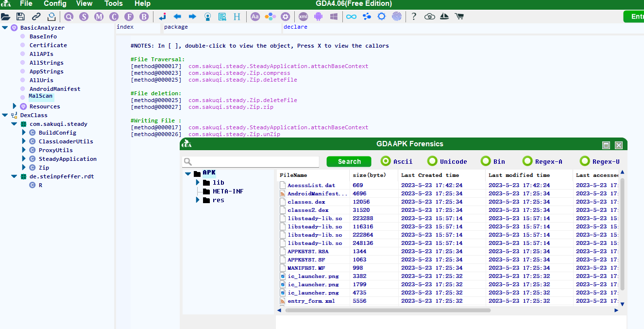Click the blue back arrow in toolbar
This screenshot has width=644, height=329.
click(x=177, y=17)
